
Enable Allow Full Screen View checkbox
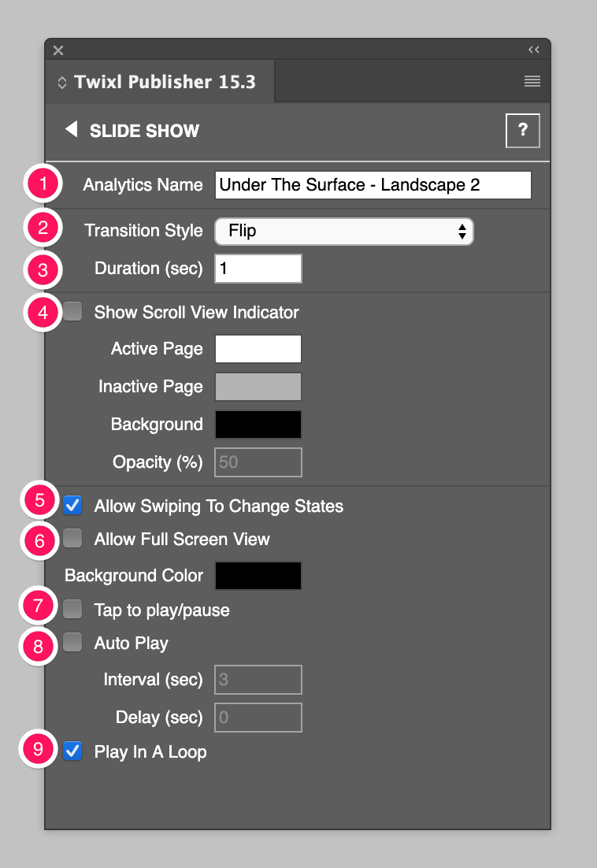point(72,538)
